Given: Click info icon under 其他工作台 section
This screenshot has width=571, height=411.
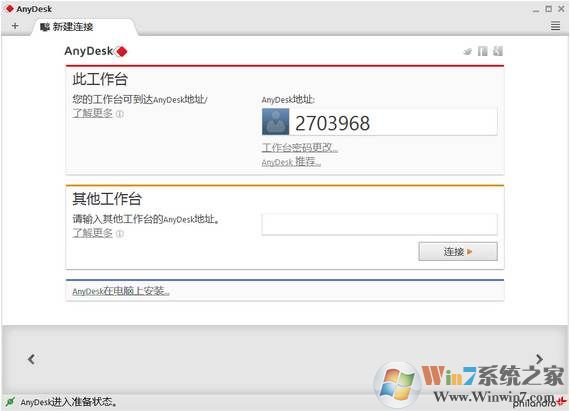Looking at the screenshot, I should pos(119,233).
